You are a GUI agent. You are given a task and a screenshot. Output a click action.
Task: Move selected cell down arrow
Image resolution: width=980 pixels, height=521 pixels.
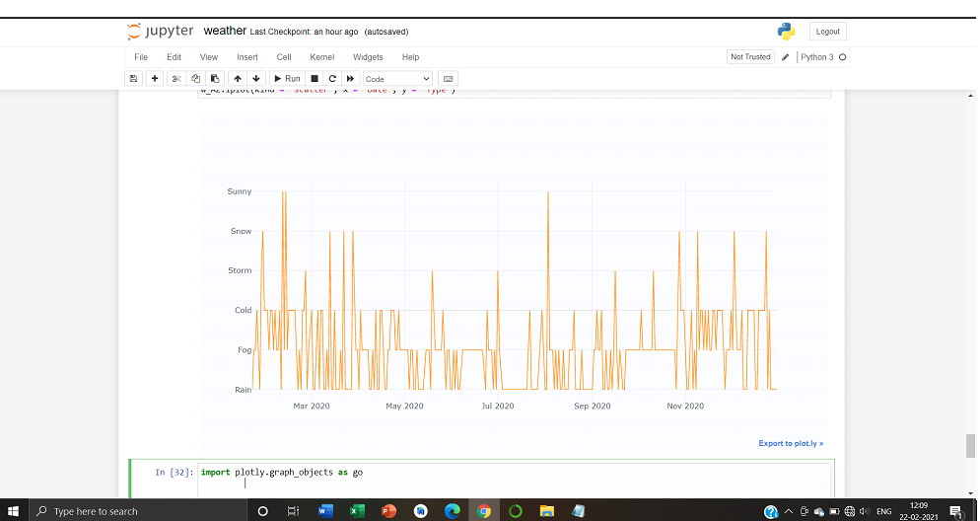256,78
